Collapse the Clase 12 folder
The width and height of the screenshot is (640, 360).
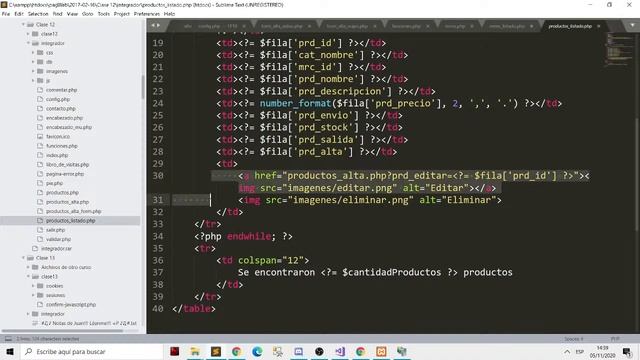23,24
